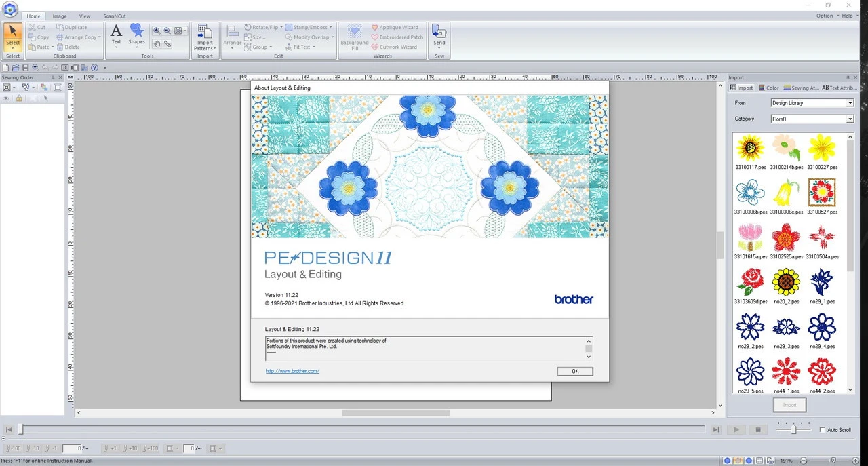The image size is (868, 466).
Task: Click first blue view mode status icon
Action: (x=727, y=461)
